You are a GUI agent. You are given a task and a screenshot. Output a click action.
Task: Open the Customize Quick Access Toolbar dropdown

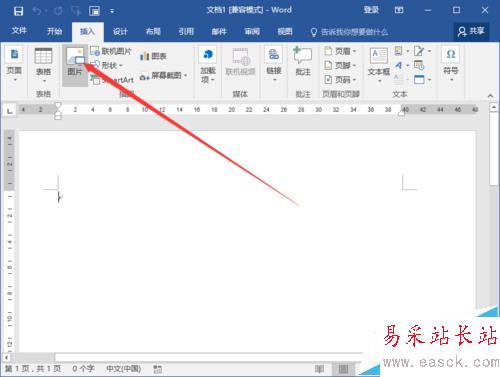coord(112,11)
